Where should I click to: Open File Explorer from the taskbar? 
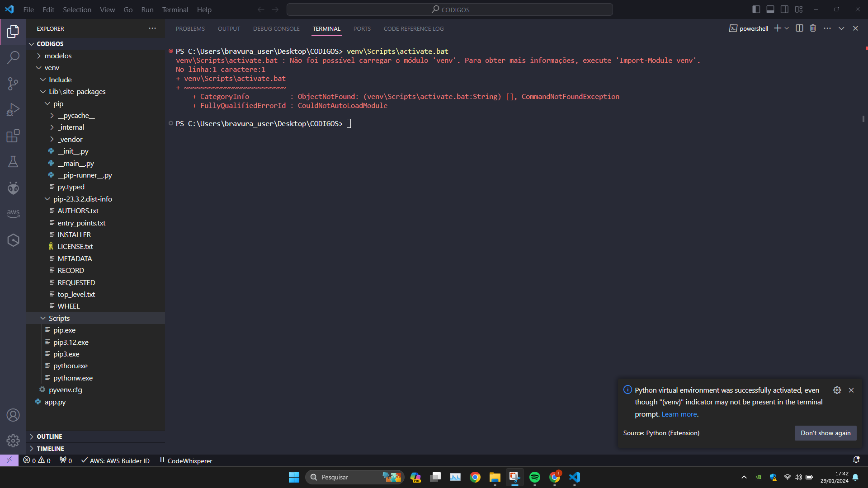click(495, 477)
